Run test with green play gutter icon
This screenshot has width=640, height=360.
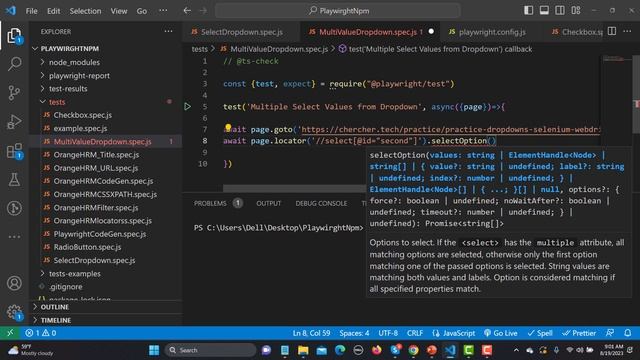pyautogui.click(x=187, y=107)
